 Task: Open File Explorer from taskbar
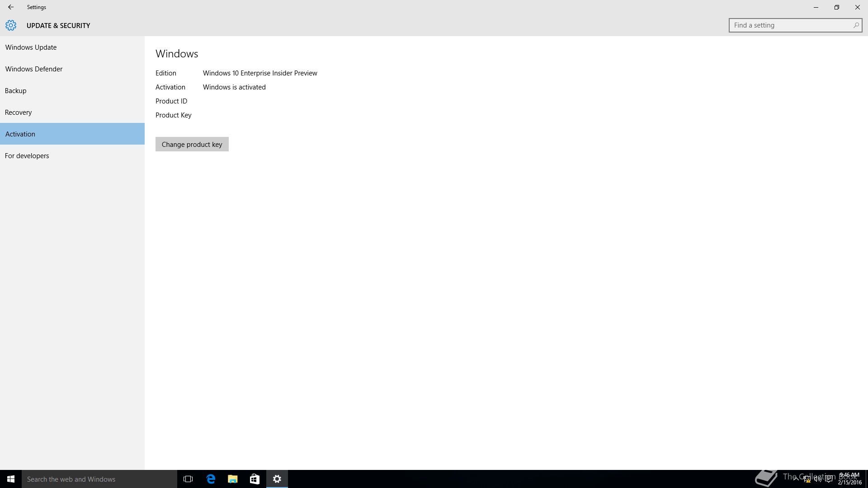pyautogui.click(x=233, y=479)
